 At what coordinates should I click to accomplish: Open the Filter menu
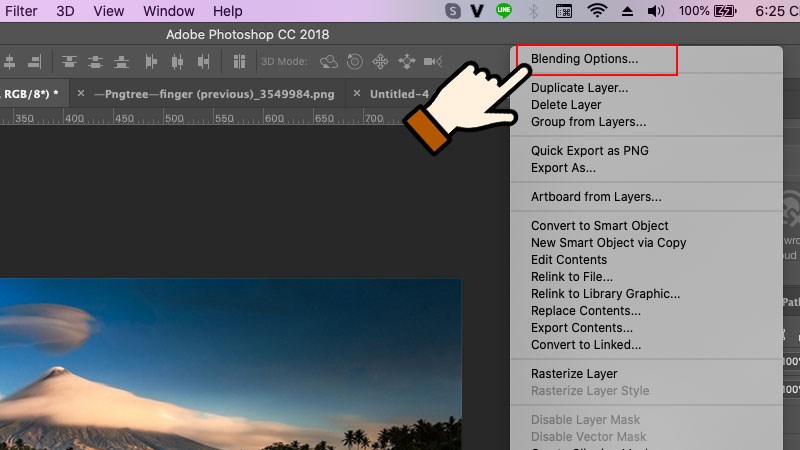[21, 11]
